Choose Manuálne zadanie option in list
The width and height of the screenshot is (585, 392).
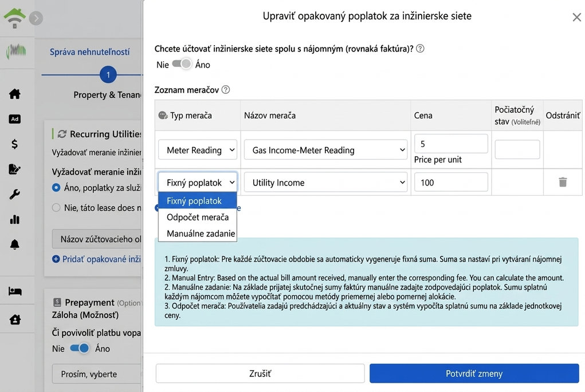(198, 233)
